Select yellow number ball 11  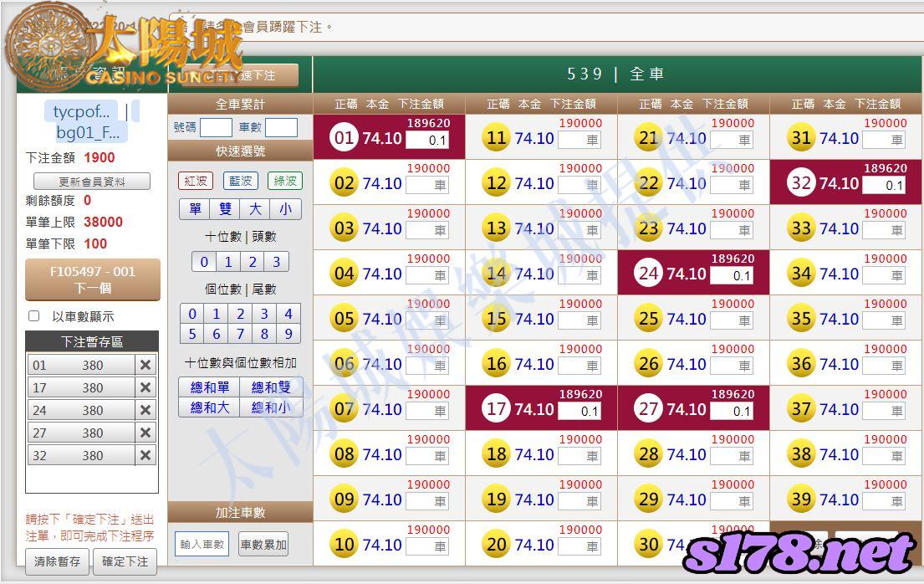tap(496, 138)
